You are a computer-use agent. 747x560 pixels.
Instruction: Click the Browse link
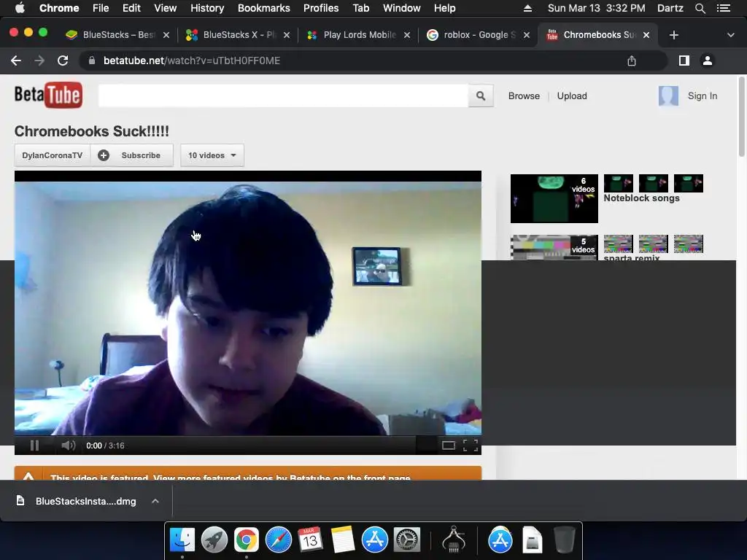pos(524,96)
